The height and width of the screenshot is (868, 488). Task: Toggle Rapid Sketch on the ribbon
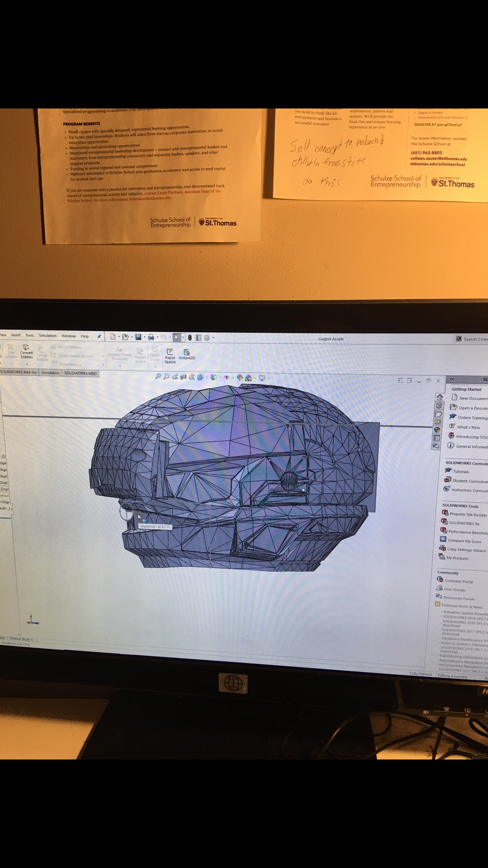[x=170, y=356]
